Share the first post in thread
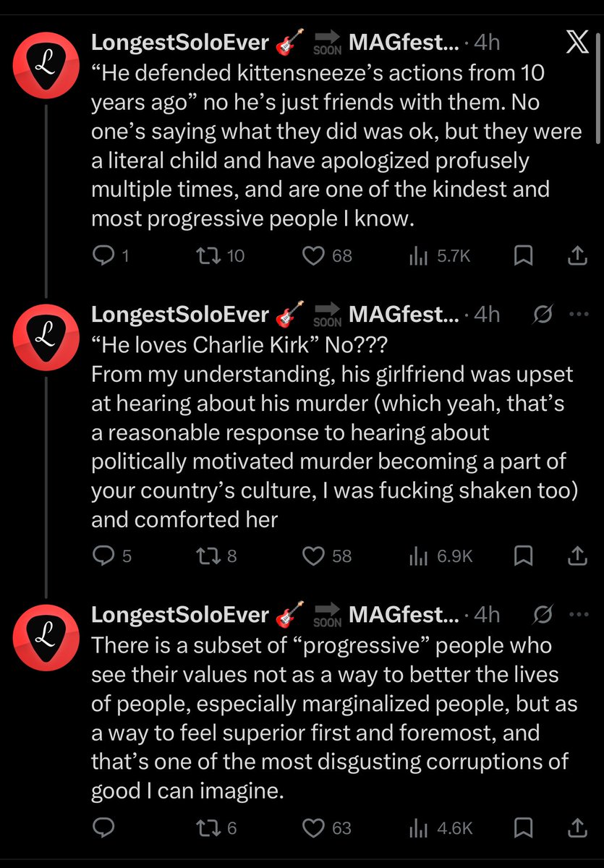604x868 pixels. click(x=577, y=255)
